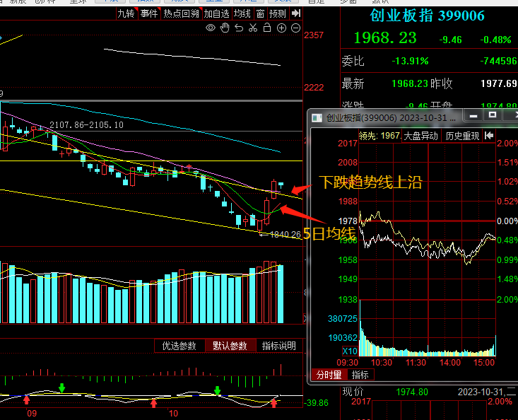The image size is (518, 420).
Task: Click 历史重现 in intraday window
Action: (462, 136)
